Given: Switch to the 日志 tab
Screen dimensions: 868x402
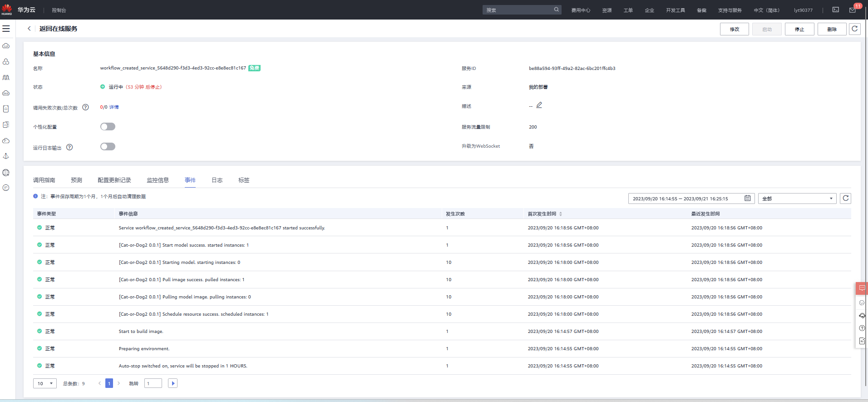Looking at the screenshot, I should pos(217,180).
